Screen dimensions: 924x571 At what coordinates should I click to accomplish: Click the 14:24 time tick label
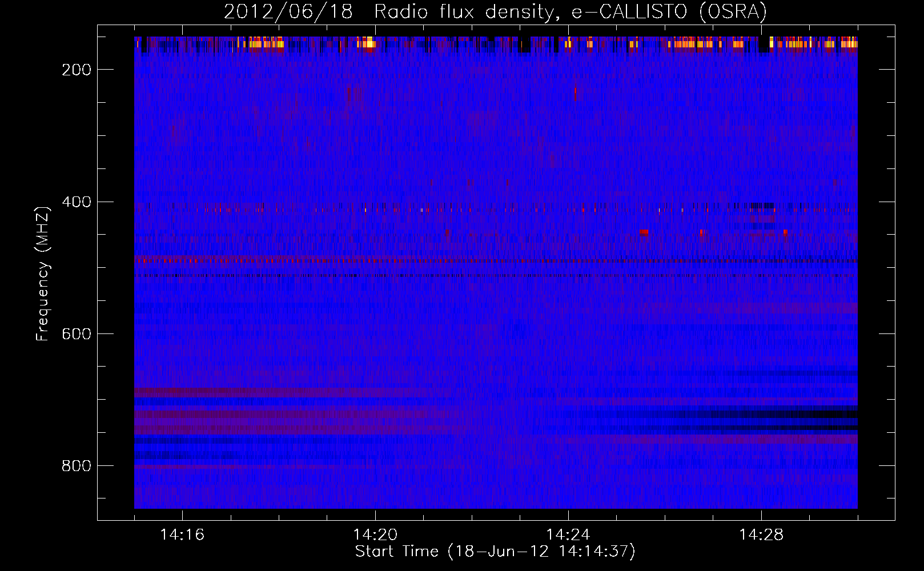(568, 535)
